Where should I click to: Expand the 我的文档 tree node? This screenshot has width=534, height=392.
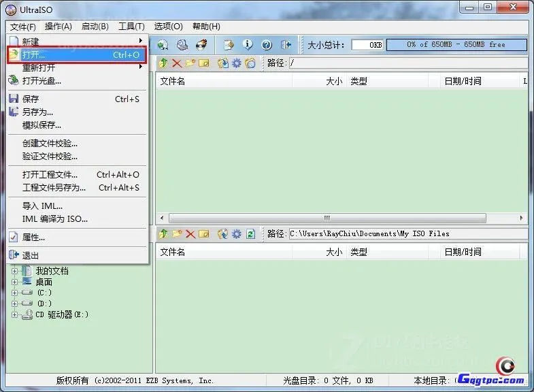click(15, 271)
